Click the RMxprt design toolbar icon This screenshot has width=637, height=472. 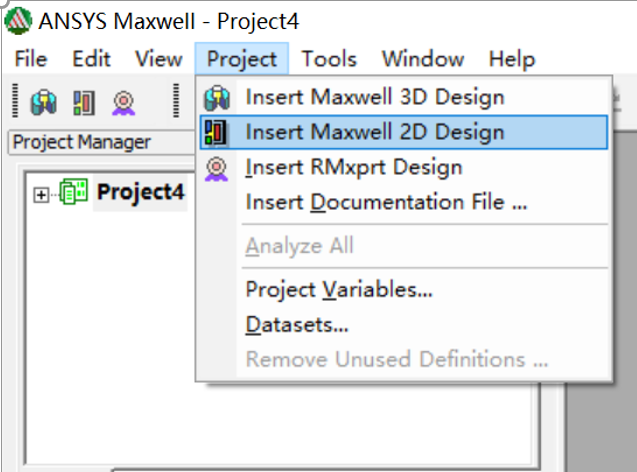point(122,100)
